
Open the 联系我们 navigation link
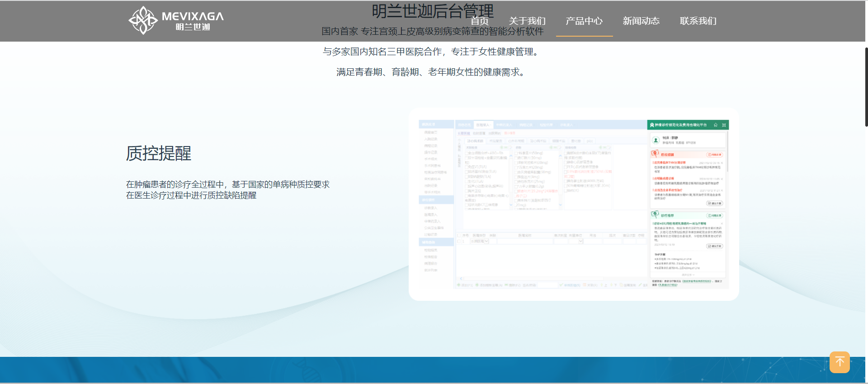[x=698, y=21]
